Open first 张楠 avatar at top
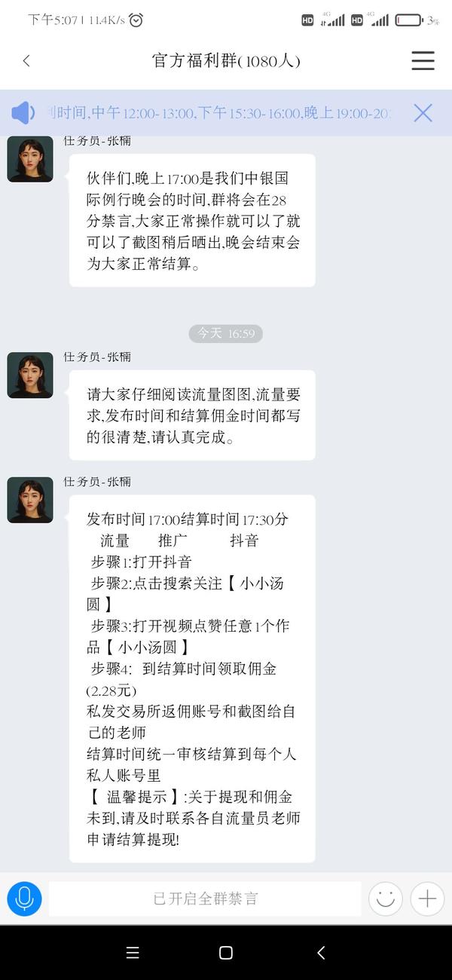The image size is (452, 980). [30, 158]
